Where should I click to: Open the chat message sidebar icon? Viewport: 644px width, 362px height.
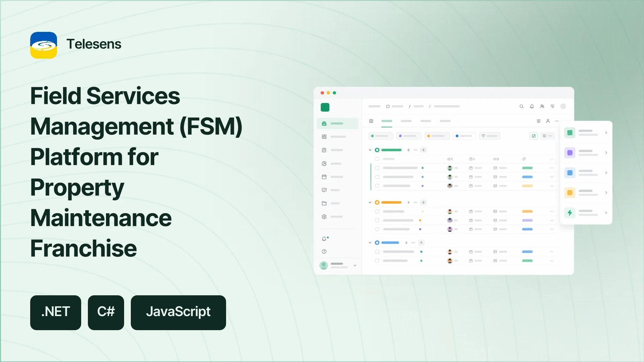(x=324, y=190)
